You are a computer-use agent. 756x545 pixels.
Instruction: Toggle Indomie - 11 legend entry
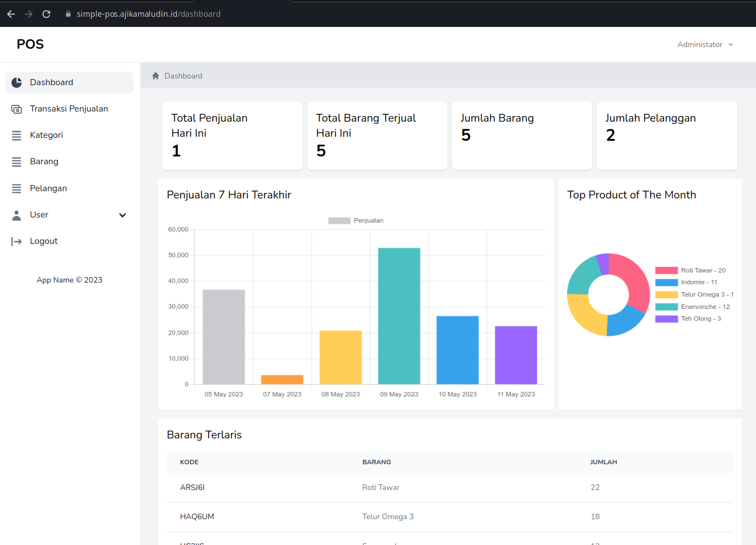(x=686, y=282)
